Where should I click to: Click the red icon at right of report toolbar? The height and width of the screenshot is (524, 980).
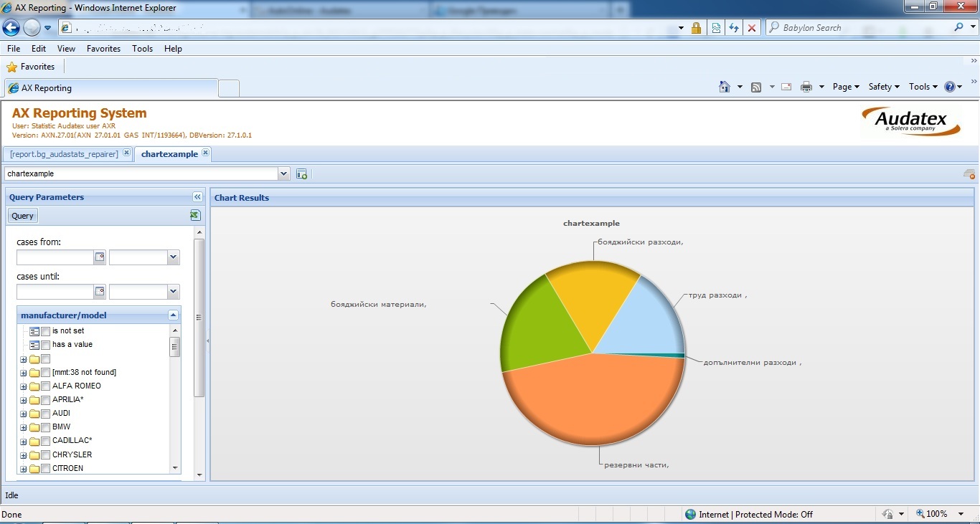969,174
